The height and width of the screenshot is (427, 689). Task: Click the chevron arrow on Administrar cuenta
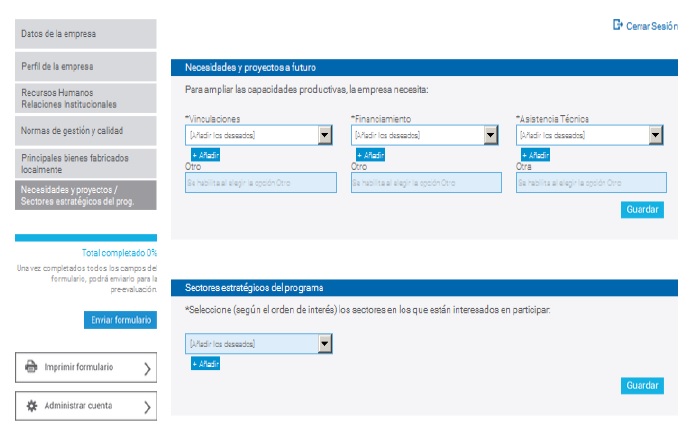pos(147,407)
